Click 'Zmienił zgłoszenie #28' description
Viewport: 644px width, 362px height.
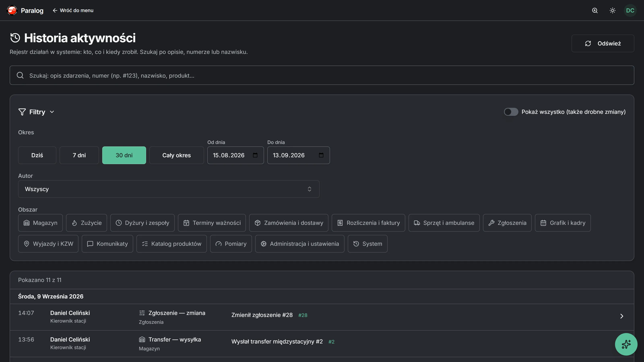pyautogui.click(x=262, y=315)
